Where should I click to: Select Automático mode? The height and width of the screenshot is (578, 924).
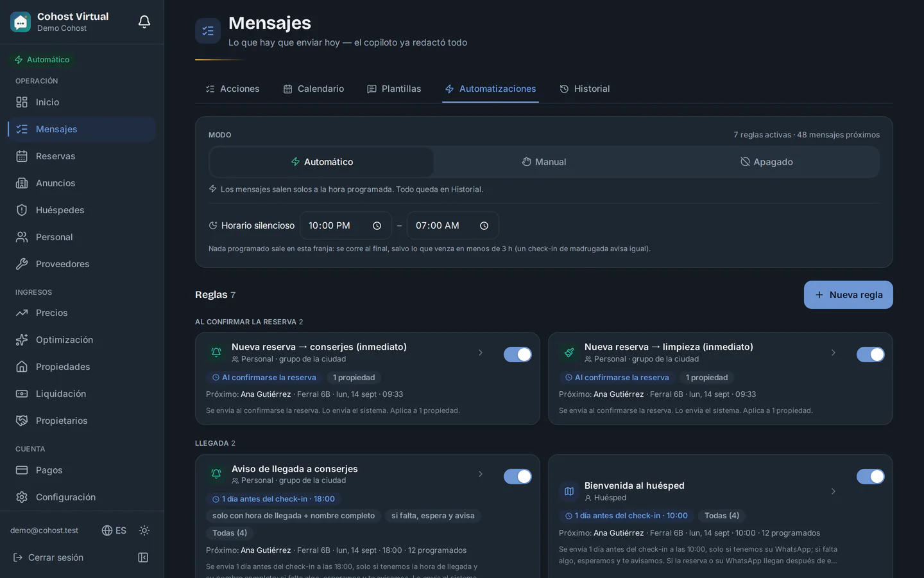(321, 162)
